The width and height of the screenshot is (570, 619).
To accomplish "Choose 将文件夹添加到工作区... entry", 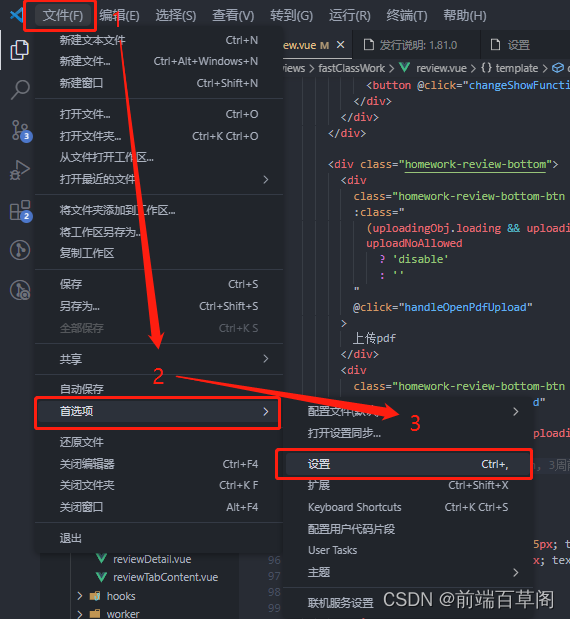I will click(x=159, y=210).
